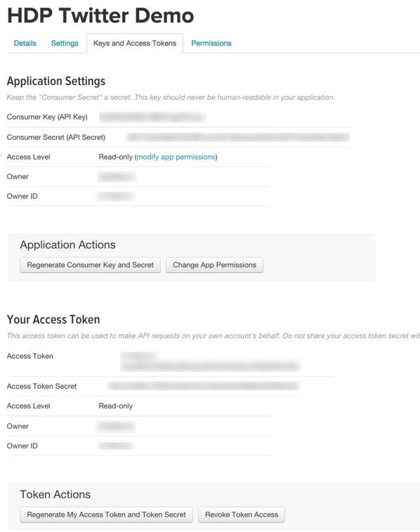This screenshot has width=420, height=532.
Task: Switch to the Settings tab
Action: tap(65, 43)
